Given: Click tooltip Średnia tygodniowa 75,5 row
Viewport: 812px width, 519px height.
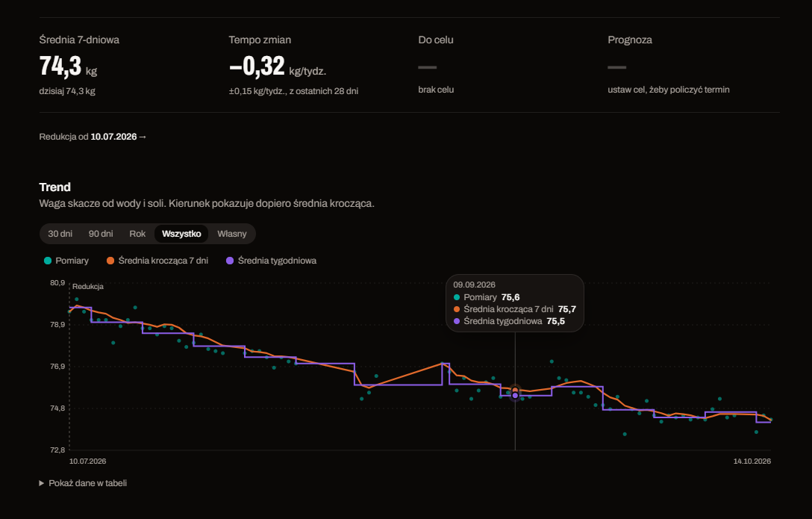Looking at the screenshot, I should 509,321.
